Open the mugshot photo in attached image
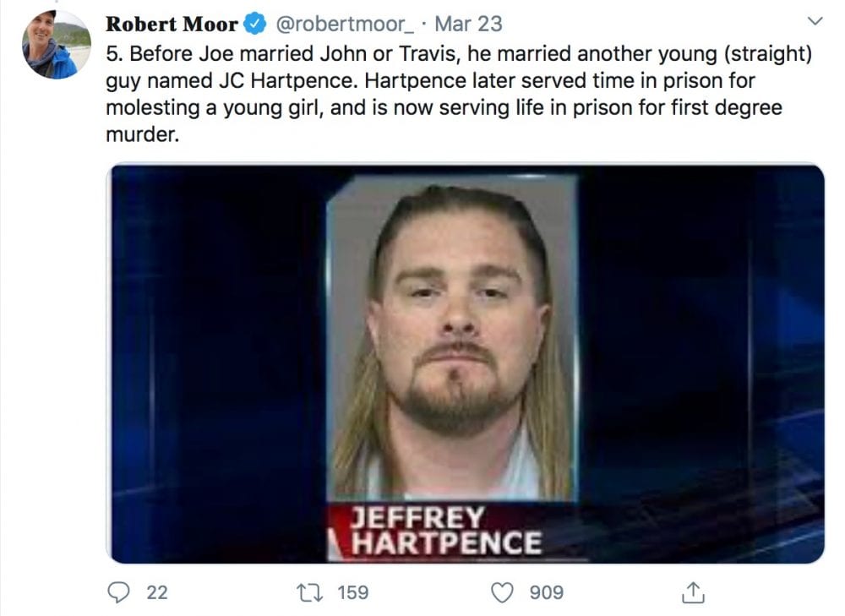The image size is (845, 616). click(x=451, y=337)
